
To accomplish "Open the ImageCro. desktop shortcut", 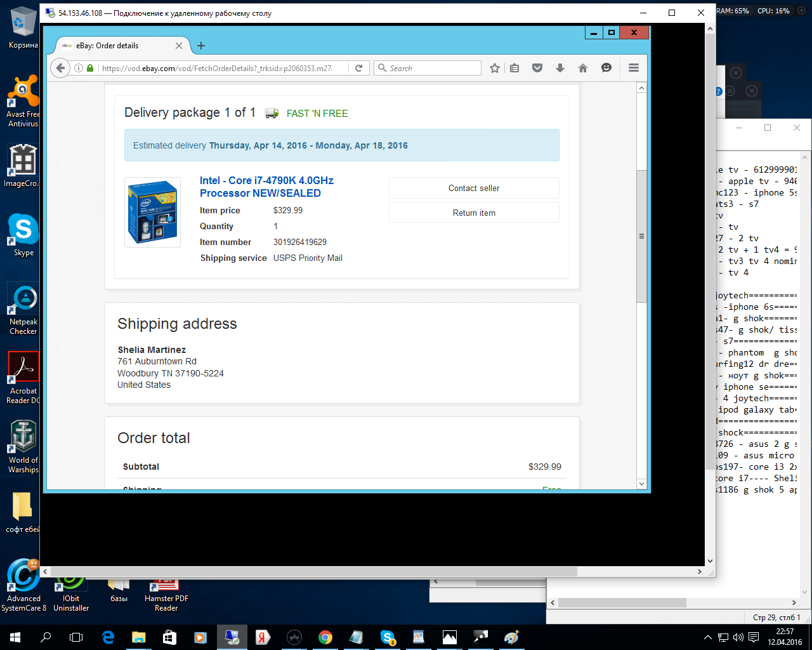I will click(x=22, y=166).
